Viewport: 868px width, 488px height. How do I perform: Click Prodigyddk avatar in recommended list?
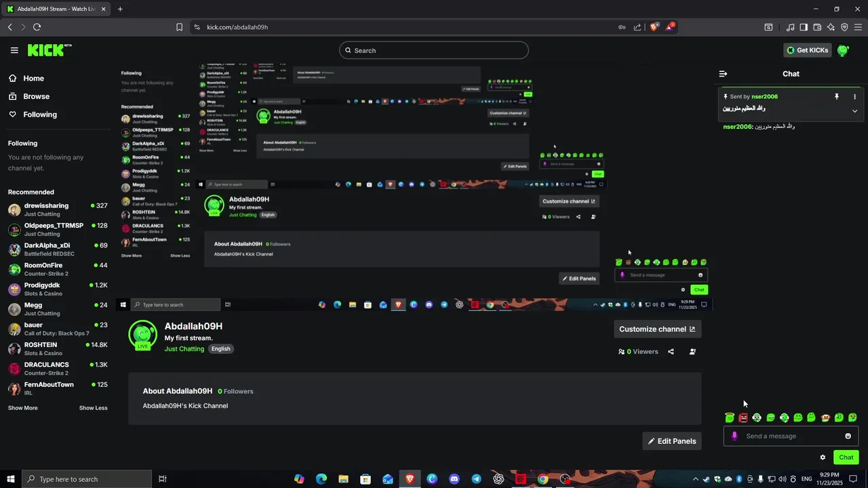click(x=14, y=289)
